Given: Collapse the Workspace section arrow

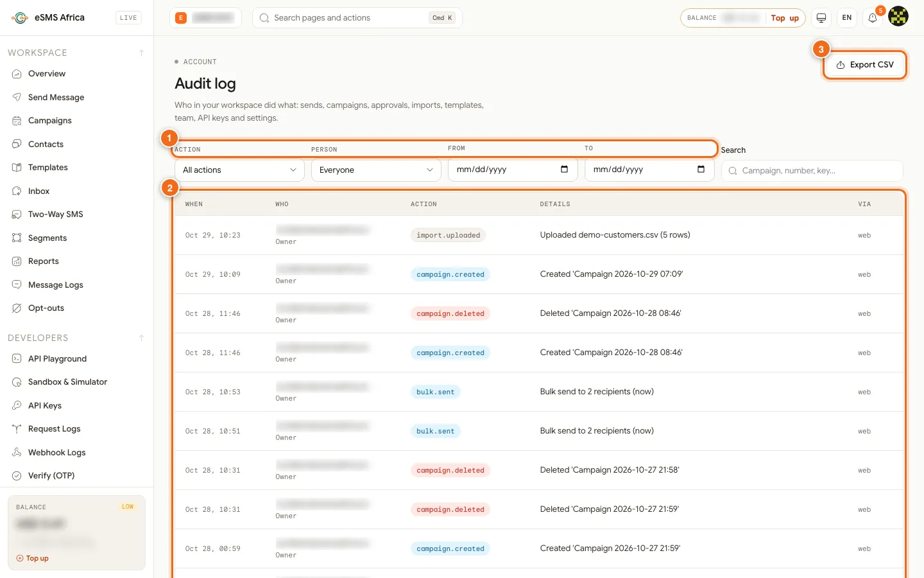Looking at the screenshot, I should pos(141,53).
